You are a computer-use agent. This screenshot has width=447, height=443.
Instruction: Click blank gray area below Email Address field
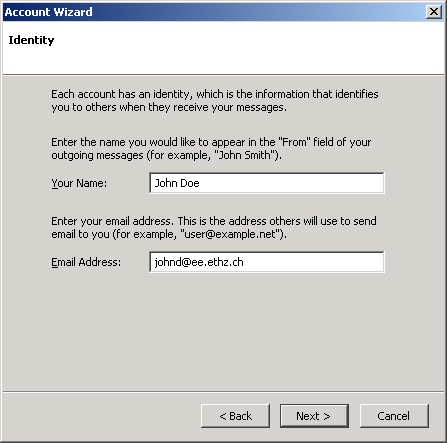[223, 330]
